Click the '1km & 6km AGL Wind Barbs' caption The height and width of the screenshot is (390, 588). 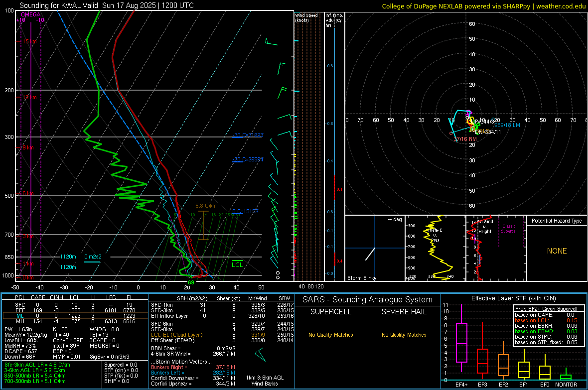click(x=265, y=381)
